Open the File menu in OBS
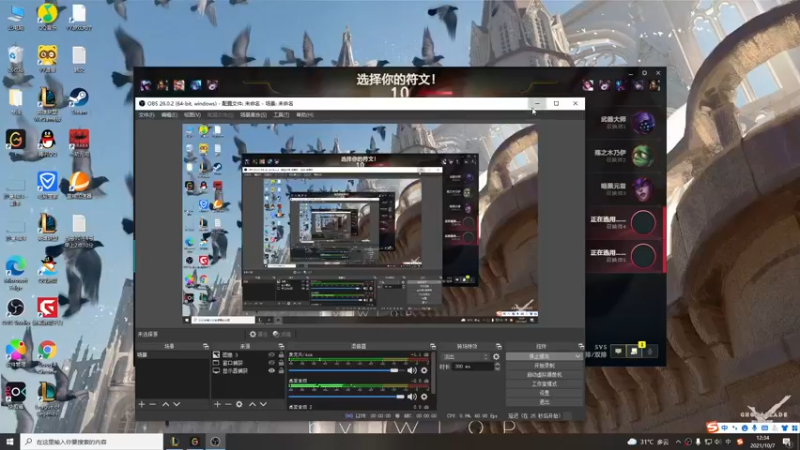800x450 pixels. coord(146,115)
